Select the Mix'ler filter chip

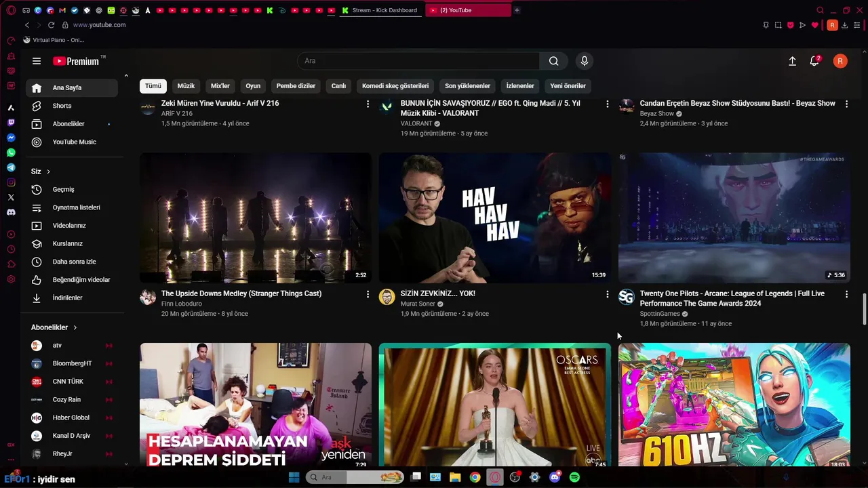(x=220, y=86)
